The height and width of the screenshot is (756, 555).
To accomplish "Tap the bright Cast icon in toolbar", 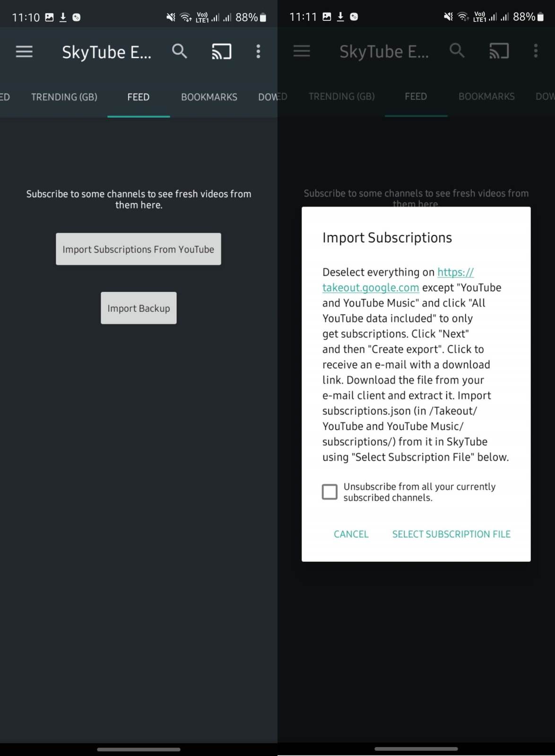I will point(221,52).
